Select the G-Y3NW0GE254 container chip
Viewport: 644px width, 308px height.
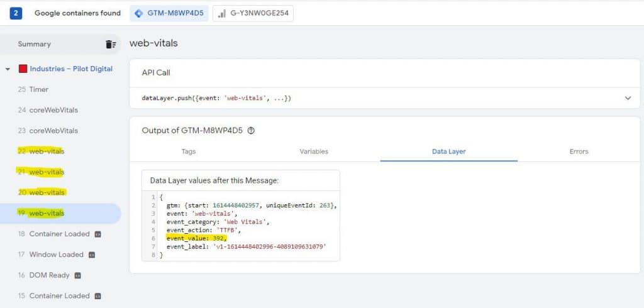click(253, 14)
